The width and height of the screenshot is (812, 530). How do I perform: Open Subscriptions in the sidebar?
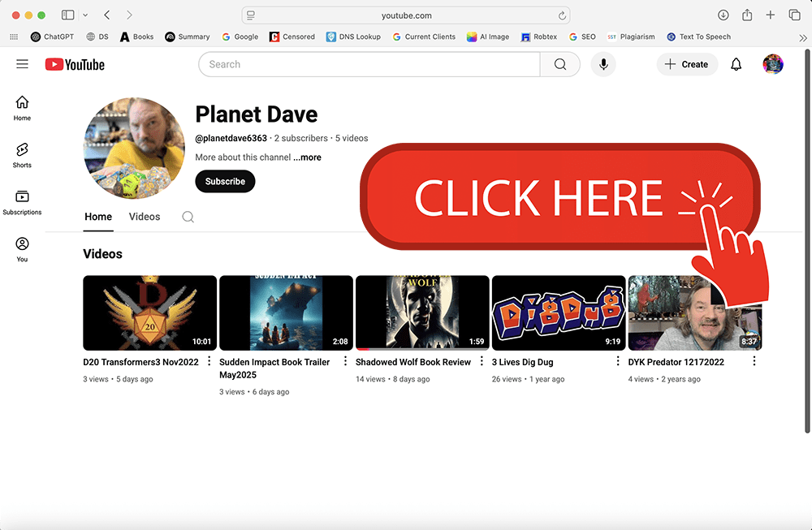point(22,203)
